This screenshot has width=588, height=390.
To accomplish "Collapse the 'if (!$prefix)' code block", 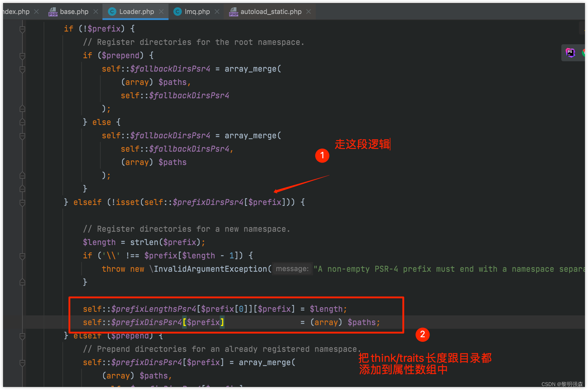I will (22, 29).
